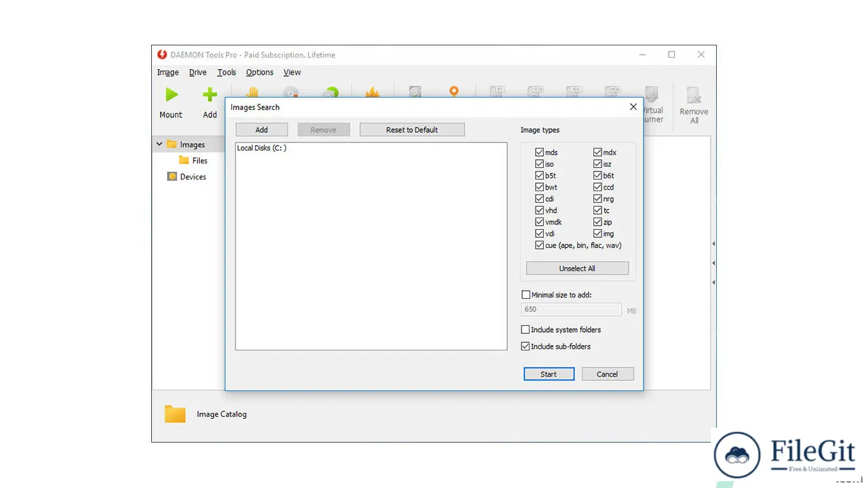
Task: Click the Image Catalog label
Action: tap(222, 414)
